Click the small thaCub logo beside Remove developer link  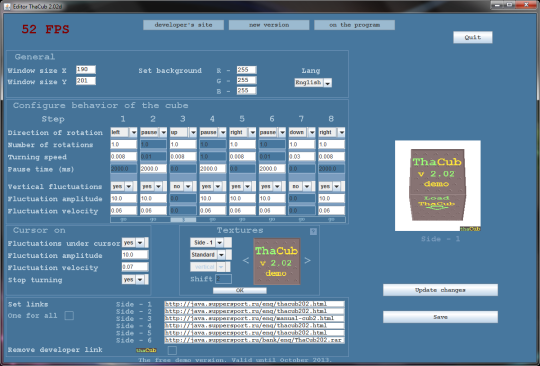click(x=146, y=350)
